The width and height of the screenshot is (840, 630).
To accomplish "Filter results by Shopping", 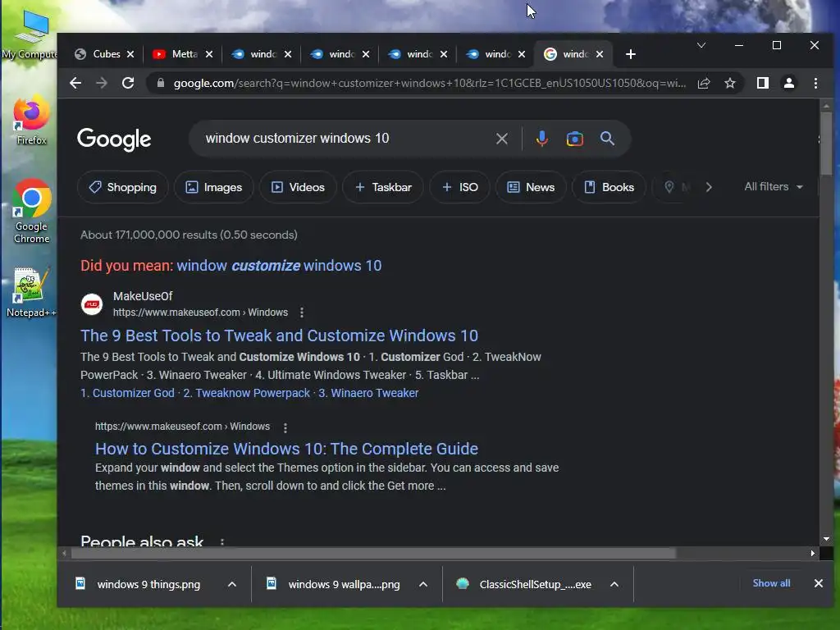I will coord(123,187).
